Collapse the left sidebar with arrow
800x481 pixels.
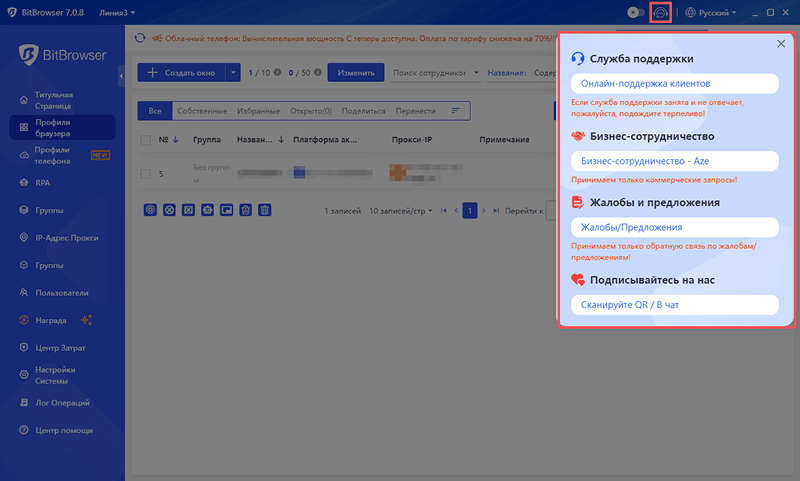pos(120,74)
